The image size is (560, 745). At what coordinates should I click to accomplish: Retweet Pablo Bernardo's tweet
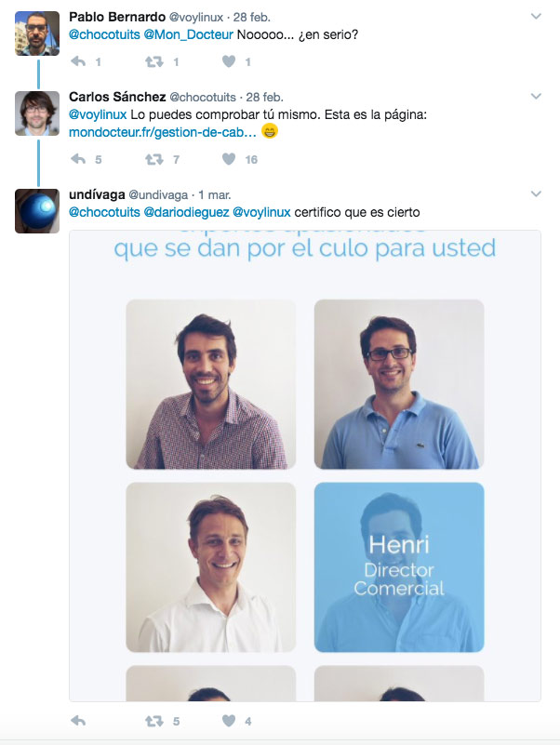coord(154,61)
